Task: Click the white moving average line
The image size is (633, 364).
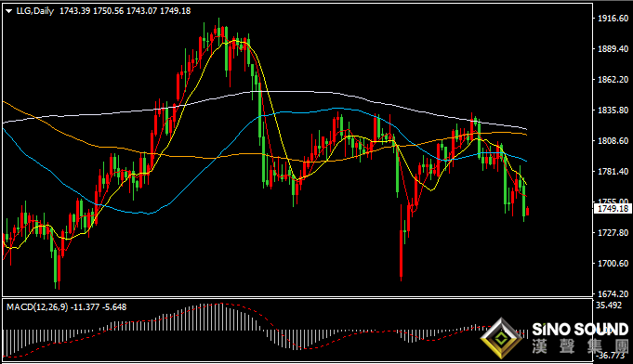Action: [x=283, y=92]
